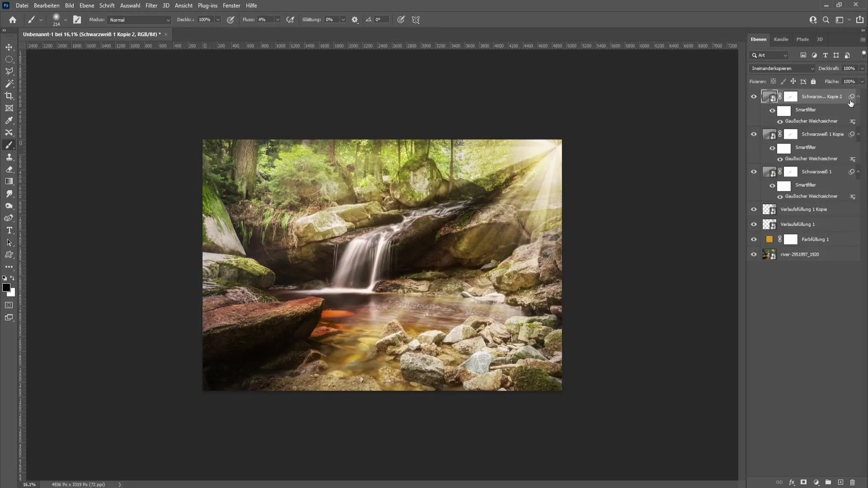Select the Brush tool in toolbar

tap(9, 145)
